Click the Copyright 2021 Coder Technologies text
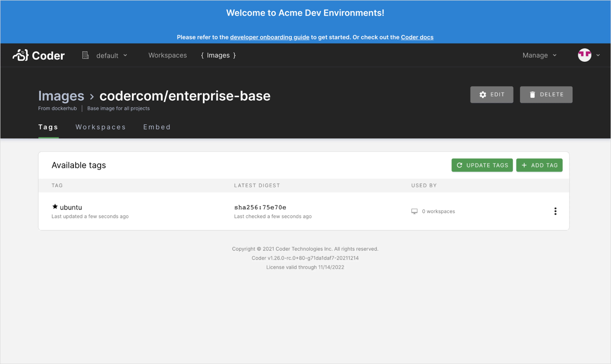This screenshot has width=611, height=364. pyautogui.click(x=305, y=249)
